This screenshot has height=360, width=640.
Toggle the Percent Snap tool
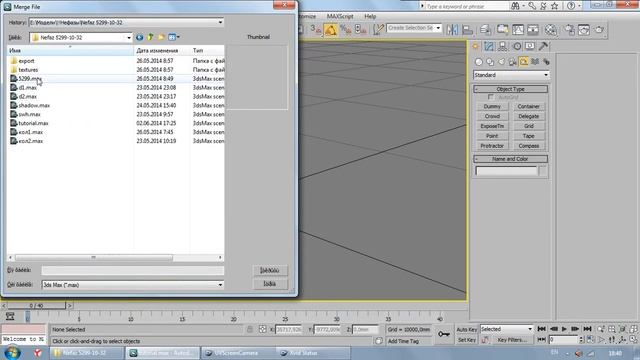tap(346, 29)
